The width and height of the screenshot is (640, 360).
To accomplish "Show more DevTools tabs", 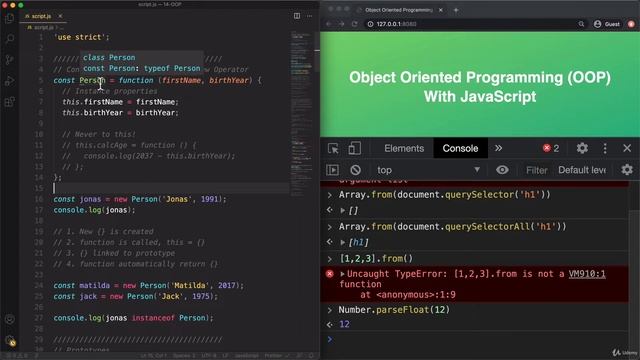I will click(498, 148).
